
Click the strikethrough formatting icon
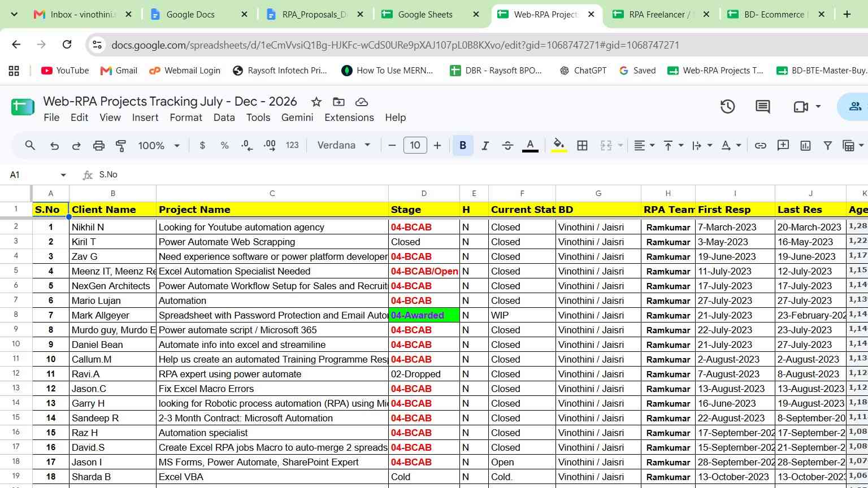coord(507,146)
